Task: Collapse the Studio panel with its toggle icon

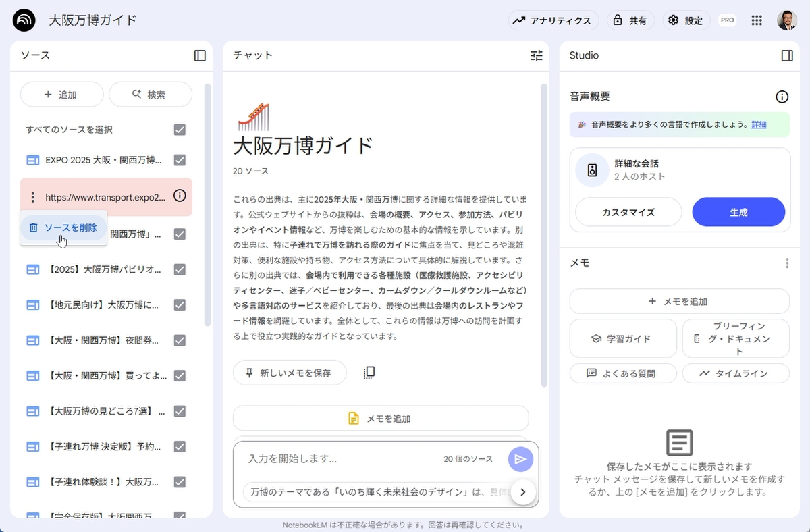Action: pyautogui.click(x=787, y=55)
